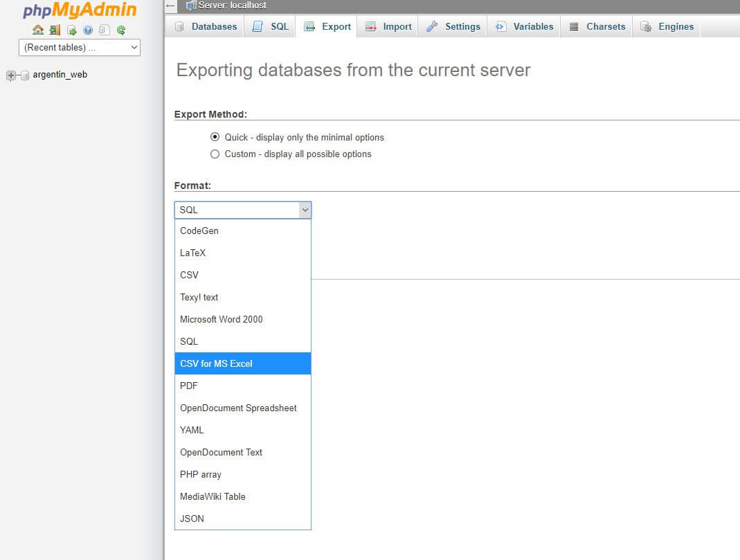
Task: Choose SQL option in dropdown list
Action: coord(242,341)
